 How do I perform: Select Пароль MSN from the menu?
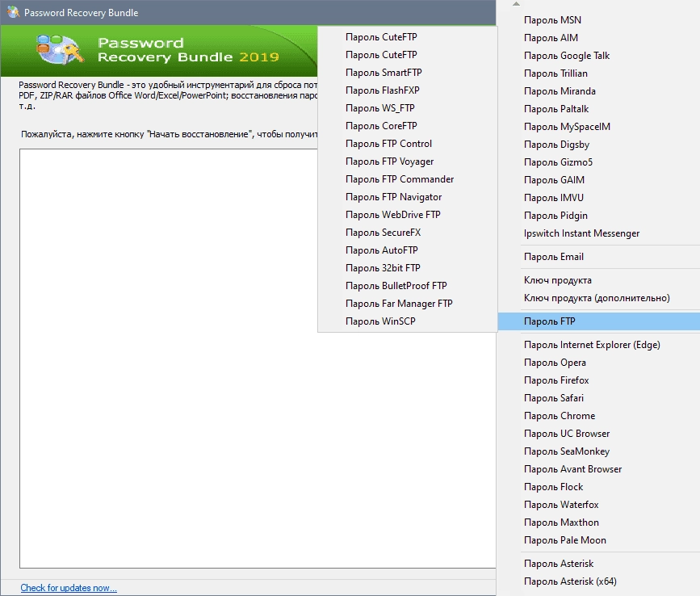tap(598, 20)
